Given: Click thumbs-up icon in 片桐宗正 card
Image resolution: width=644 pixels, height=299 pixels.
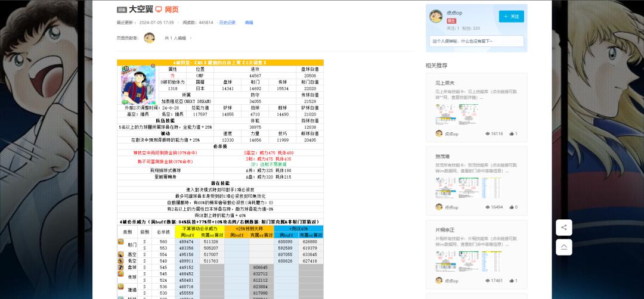Looking at the screenshot, I should pos(512,281).
